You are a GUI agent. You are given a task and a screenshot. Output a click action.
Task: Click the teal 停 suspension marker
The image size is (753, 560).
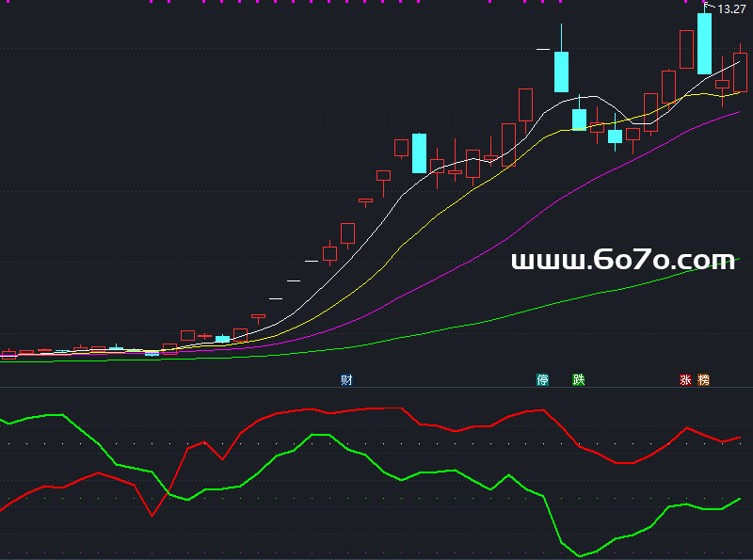click(542, 380)
